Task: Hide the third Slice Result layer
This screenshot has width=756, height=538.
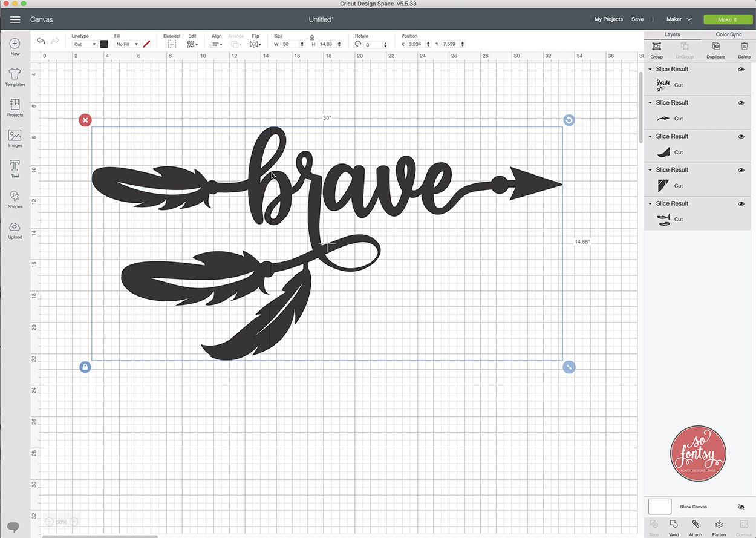Action: (x=741, y=137)
